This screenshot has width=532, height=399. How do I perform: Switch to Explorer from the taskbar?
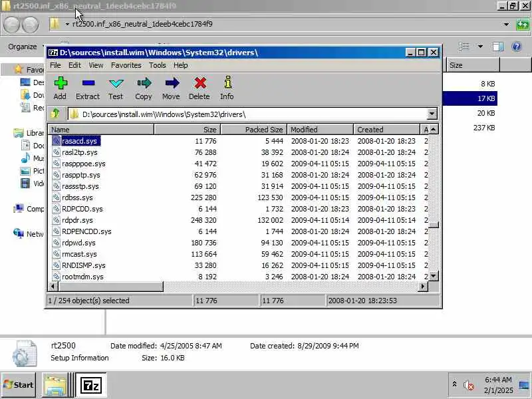[55, 385]
